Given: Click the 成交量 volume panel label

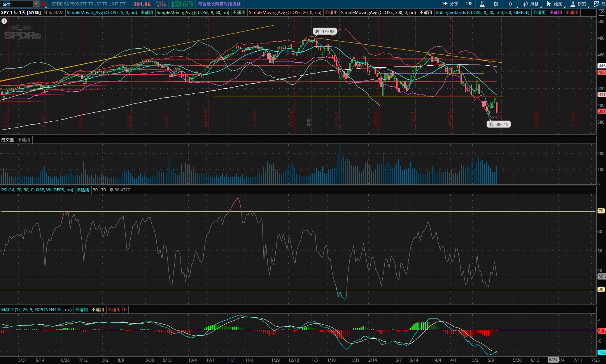Looking at the screenshot, I should click(8, 140).
